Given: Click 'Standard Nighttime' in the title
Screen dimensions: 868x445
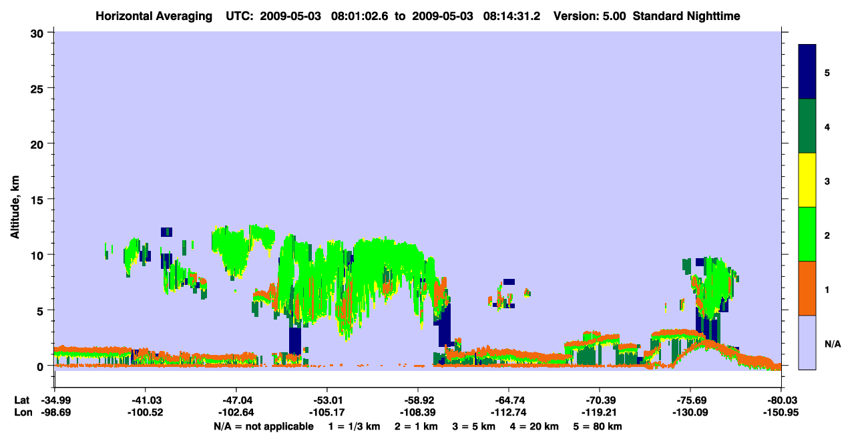Looking at the screenshot, I should pyautogui.click(x=686, y=15).
